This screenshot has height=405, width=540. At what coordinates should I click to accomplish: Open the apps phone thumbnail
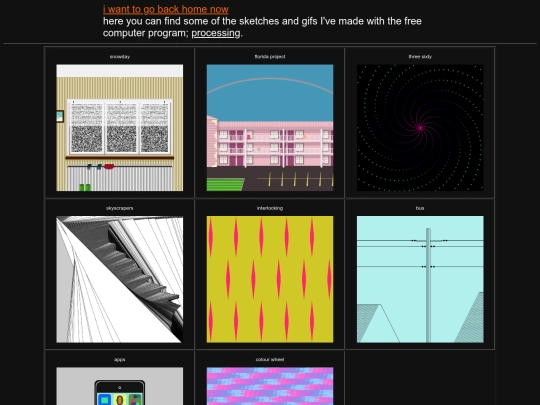click(x=120, y=386)
